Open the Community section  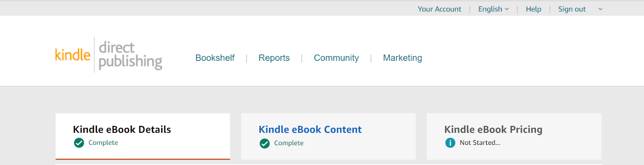336,58
